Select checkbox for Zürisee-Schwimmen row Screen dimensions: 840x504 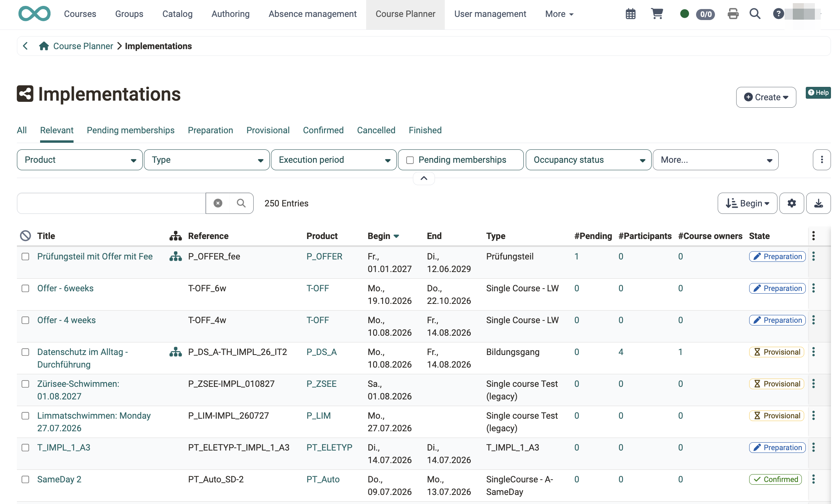pos(26,384)
